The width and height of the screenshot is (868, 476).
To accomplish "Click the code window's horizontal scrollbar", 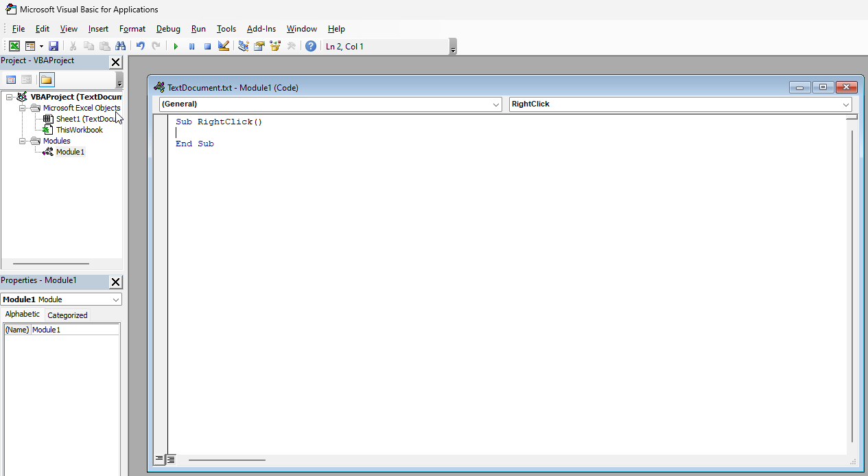I will pos(226,460).
